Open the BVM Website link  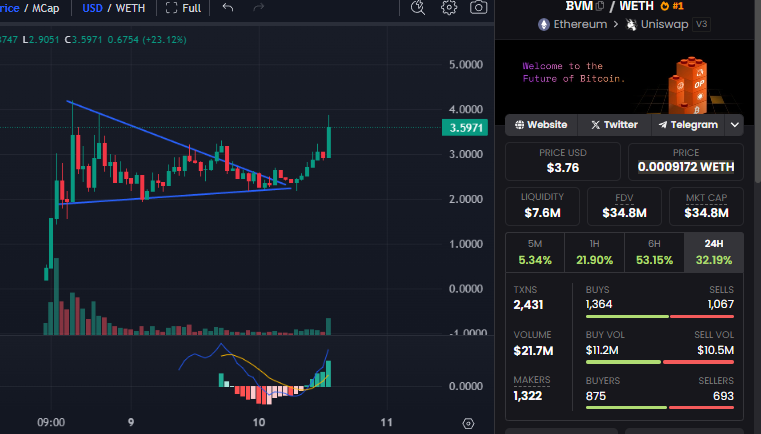[541, 125]
